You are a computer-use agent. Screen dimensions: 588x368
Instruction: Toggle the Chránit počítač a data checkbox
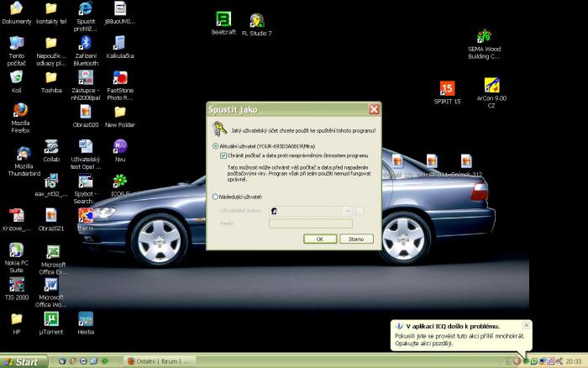223,155
